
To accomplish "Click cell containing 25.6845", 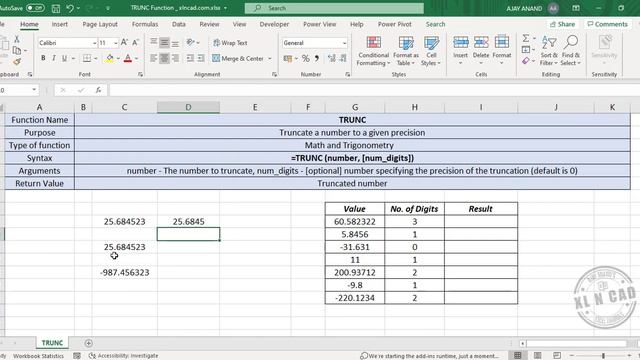I will pyautogui.click(x=188, y=222).
